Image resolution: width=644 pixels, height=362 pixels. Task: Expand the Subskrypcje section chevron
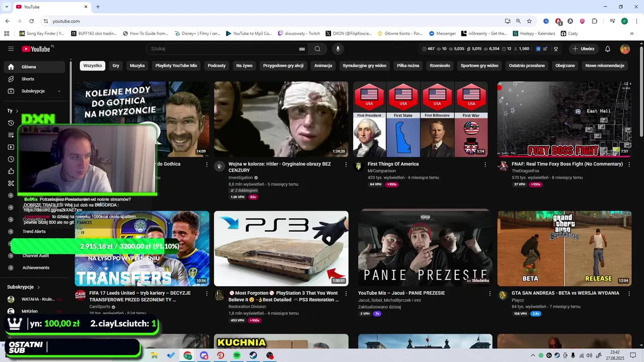pyautogui.click(x=38, y=287)
